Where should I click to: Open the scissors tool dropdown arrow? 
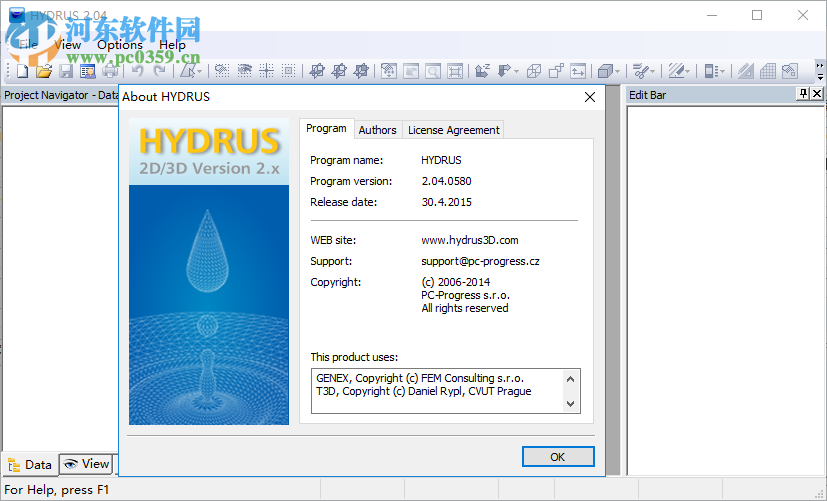652,71
